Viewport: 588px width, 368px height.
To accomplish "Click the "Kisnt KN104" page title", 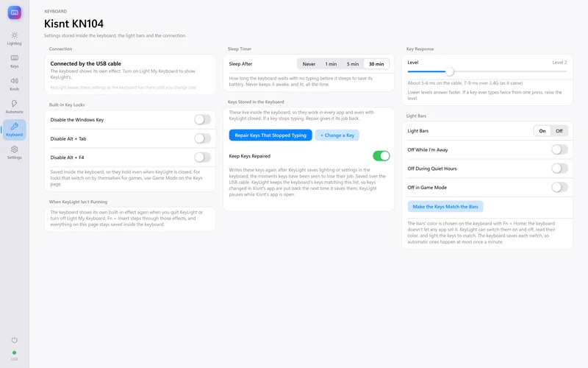I will [x=74, y=24].
